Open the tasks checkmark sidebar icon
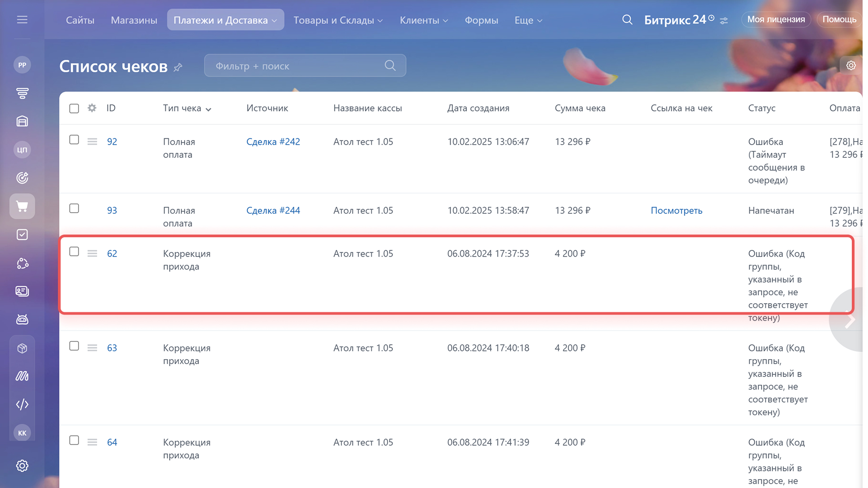 [x=22, y=235]
